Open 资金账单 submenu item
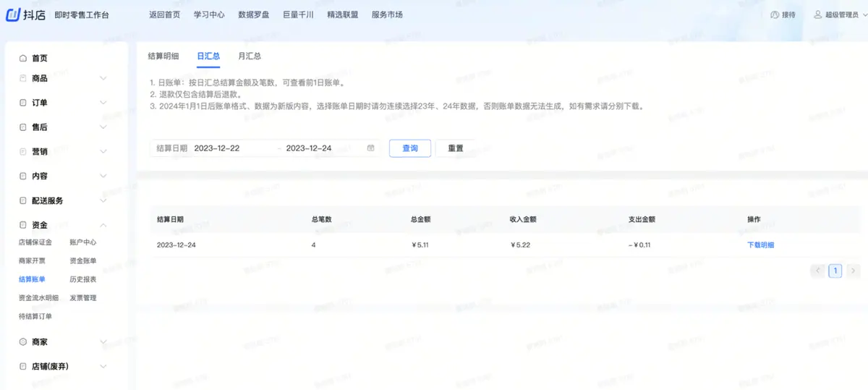 83,260
